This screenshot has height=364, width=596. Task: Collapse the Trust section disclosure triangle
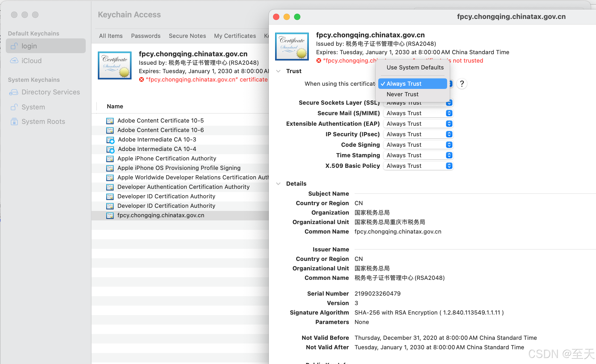pyautogui.click(x=278, y=71)
